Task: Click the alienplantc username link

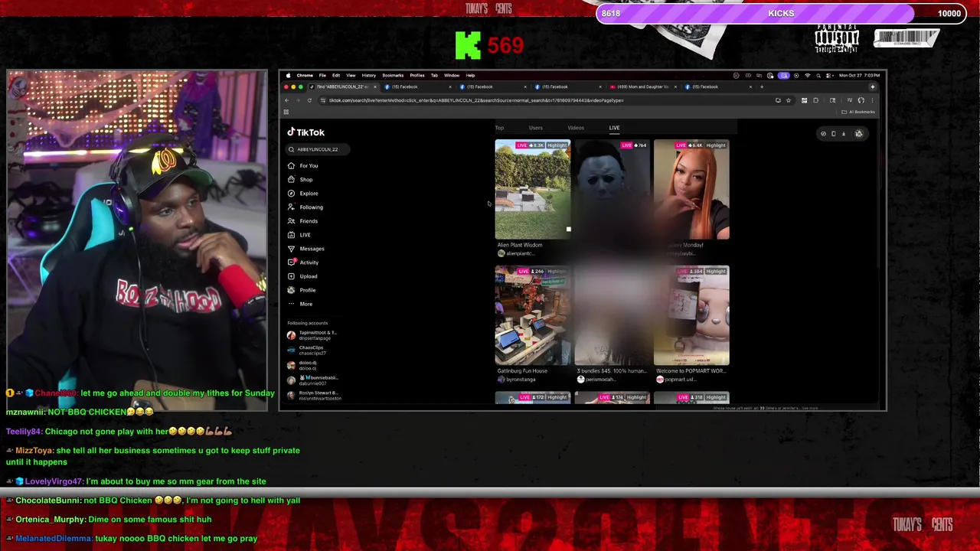Action: (x=519, y=253)
